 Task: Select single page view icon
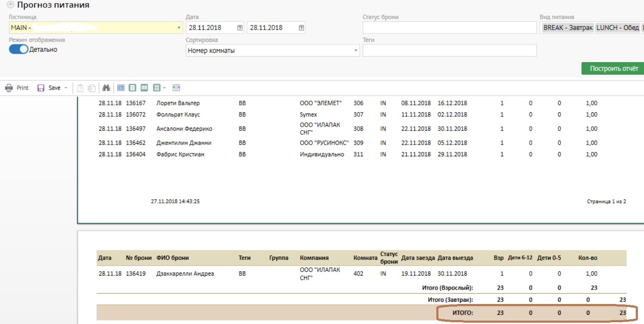point(132,88)
